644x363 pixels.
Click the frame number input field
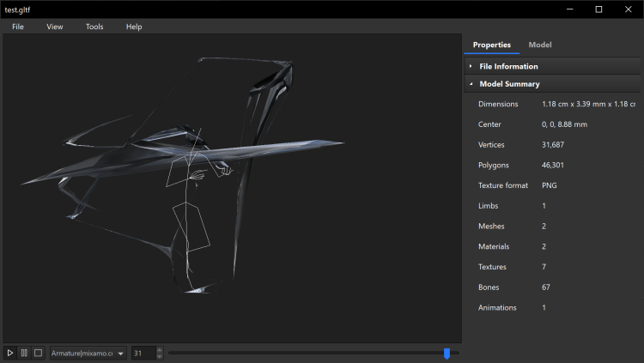tap(143, 353)
